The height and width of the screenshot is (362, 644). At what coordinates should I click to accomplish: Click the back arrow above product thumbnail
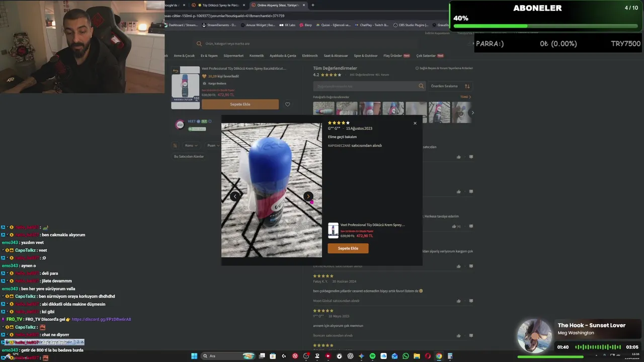click(176, 70)
